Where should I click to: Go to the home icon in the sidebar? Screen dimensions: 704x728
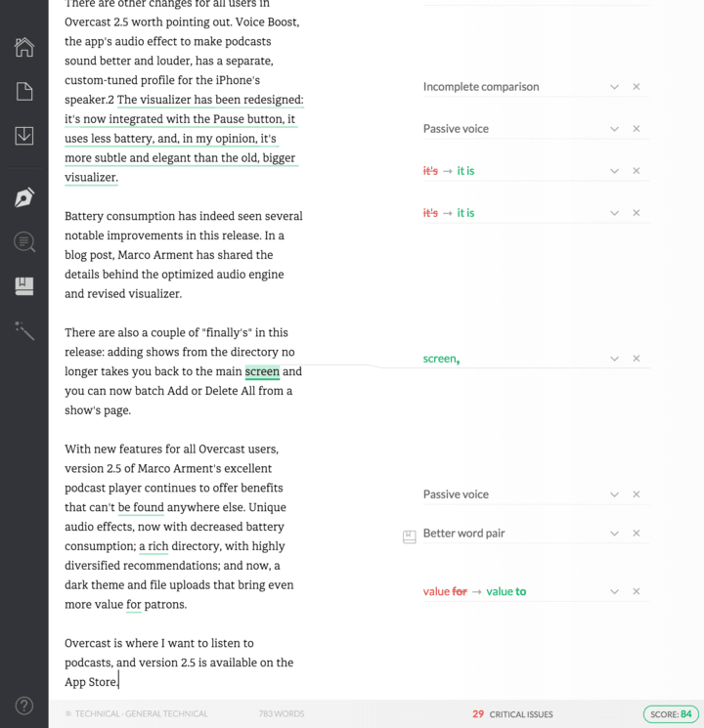(x=24, y=47)
